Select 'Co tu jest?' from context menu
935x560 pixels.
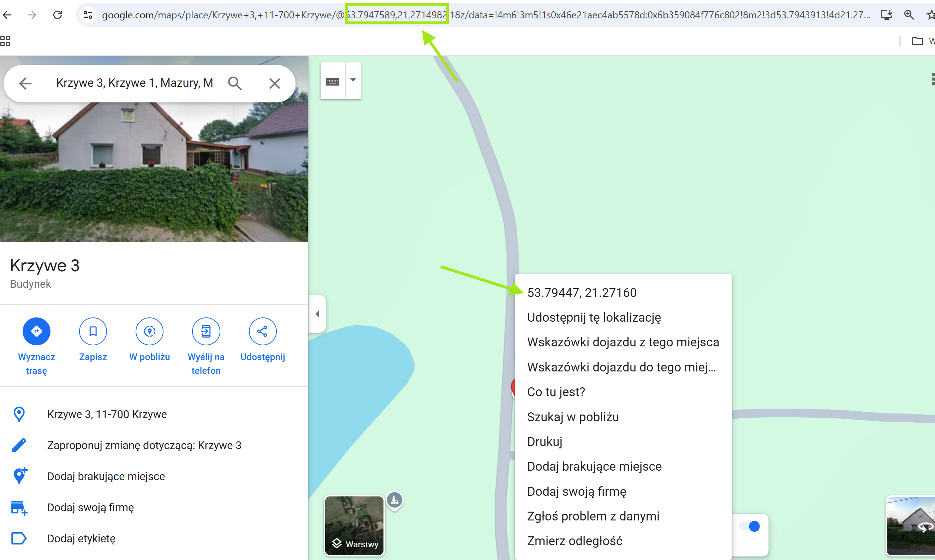point(556,392)
